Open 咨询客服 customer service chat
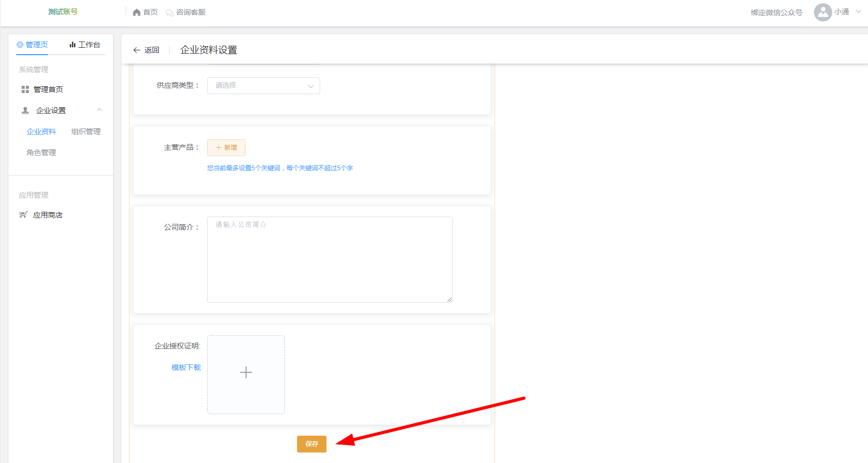 click(186, 12)
